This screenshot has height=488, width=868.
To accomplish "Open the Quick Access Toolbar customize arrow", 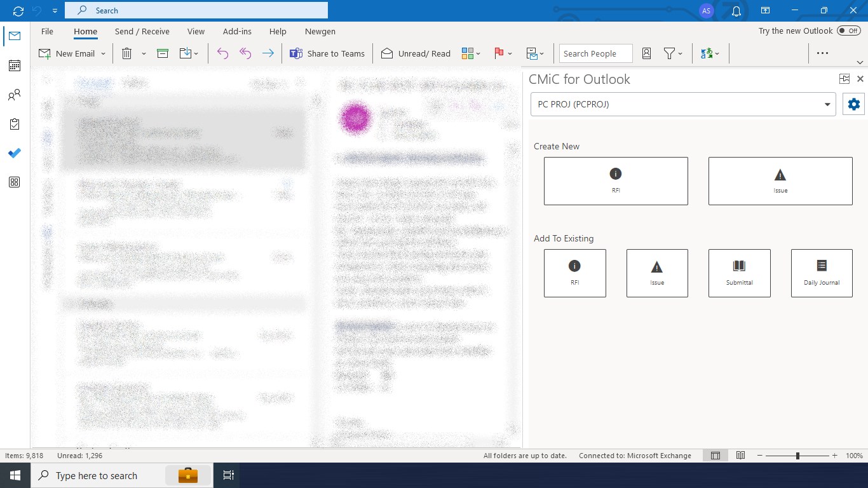I will (x=55, y=11).
